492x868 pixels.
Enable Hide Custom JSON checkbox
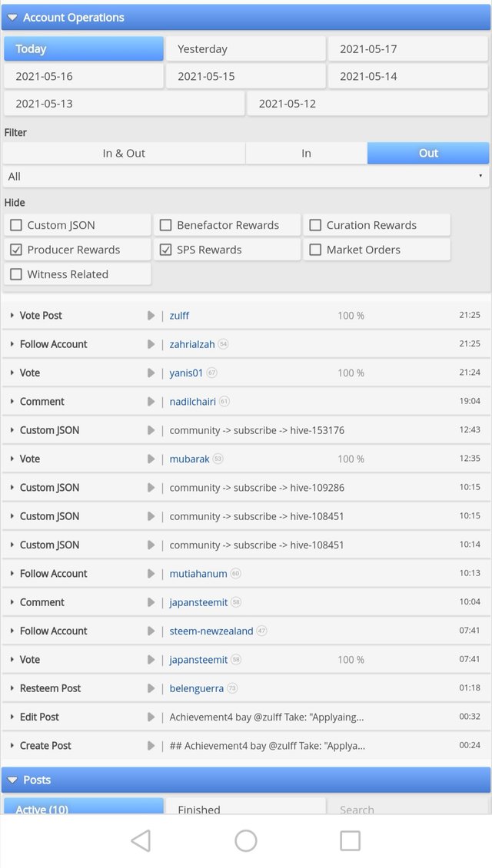[x=16, y=225]
